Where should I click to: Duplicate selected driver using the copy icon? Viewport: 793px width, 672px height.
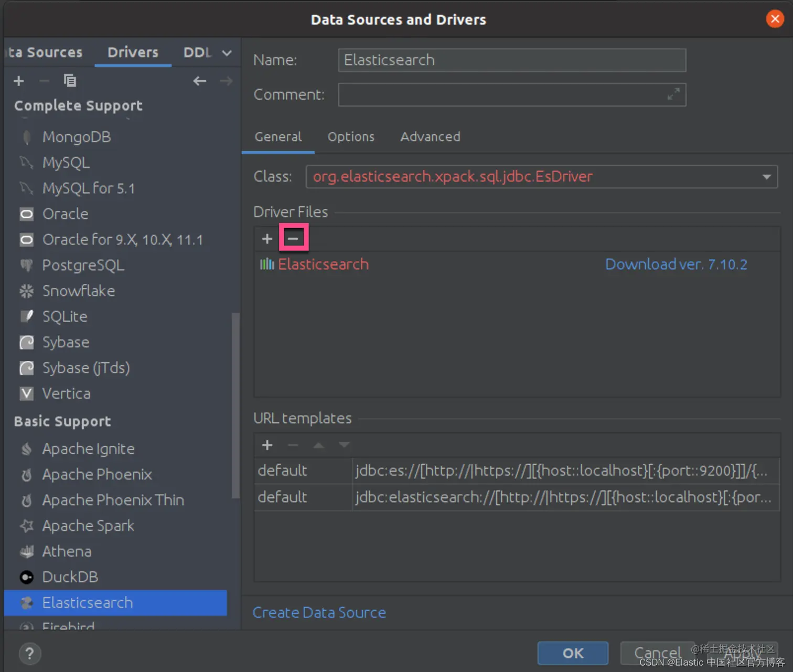70,81
